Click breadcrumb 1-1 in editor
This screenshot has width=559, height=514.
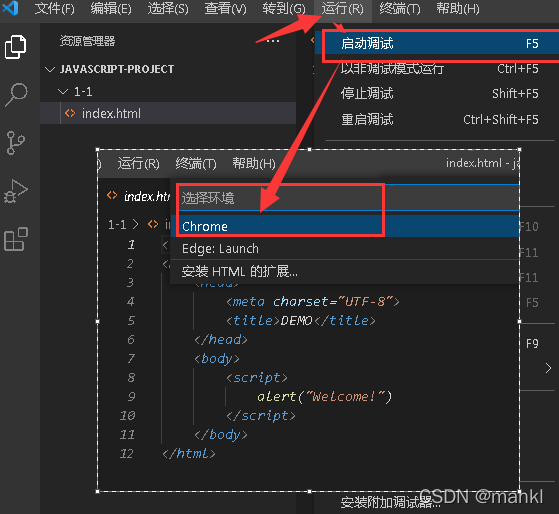tap(117, 225)
